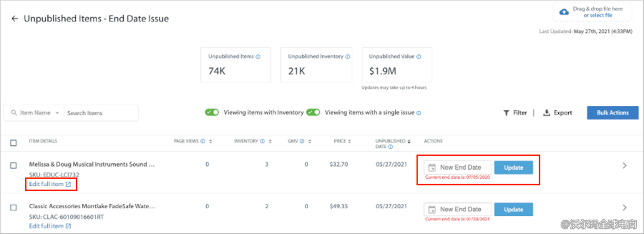
Task: Expand the Melissa & Doug row chevron
Action: [x=625, y=166]
